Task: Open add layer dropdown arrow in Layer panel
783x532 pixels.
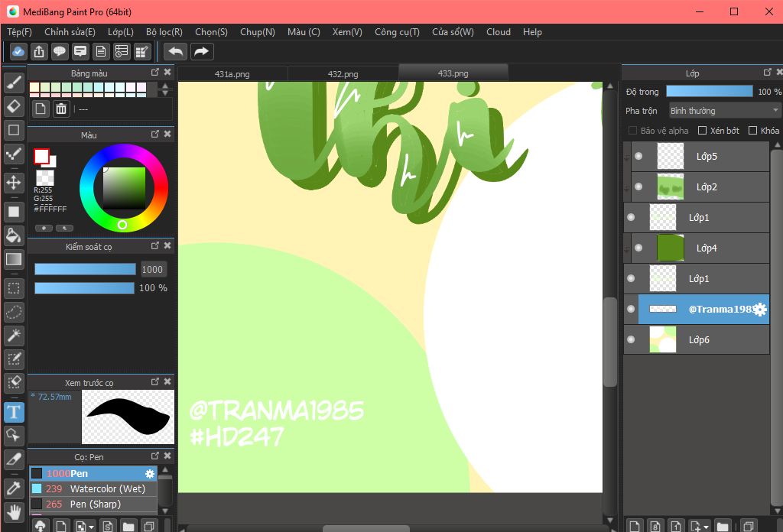Action: (x=706, y=527)
